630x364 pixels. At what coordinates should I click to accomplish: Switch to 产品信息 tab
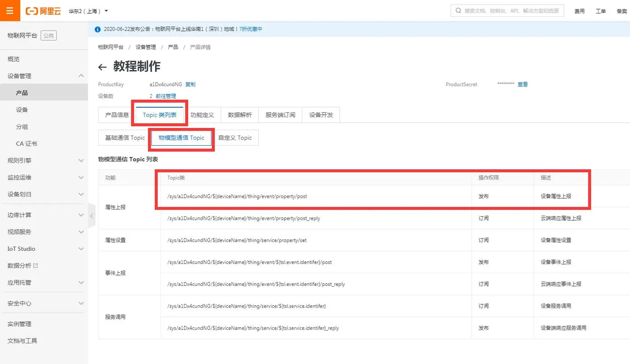point(117,115)
